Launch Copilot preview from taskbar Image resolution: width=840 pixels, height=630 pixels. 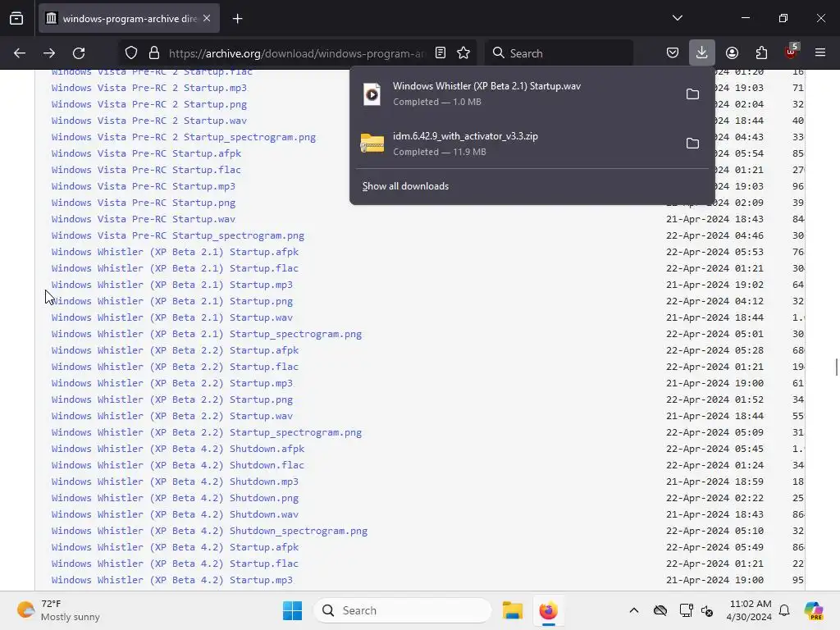(x=814, y=610)
